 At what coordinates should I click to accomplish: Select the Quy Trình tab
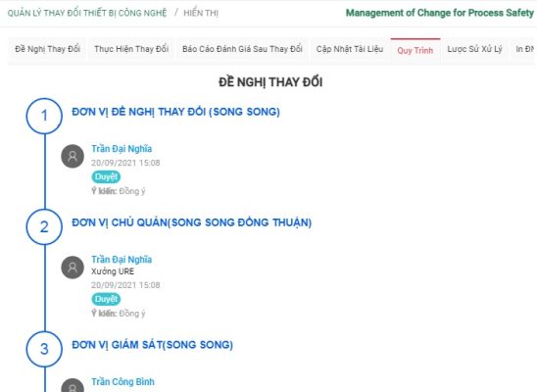pyautogui.click(x=415, y=51)
